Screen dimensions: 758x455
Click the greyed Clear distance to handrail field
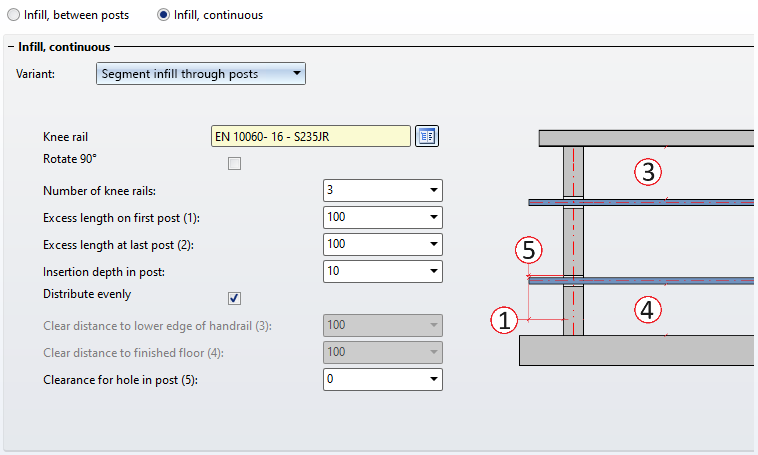coord(383,325)
